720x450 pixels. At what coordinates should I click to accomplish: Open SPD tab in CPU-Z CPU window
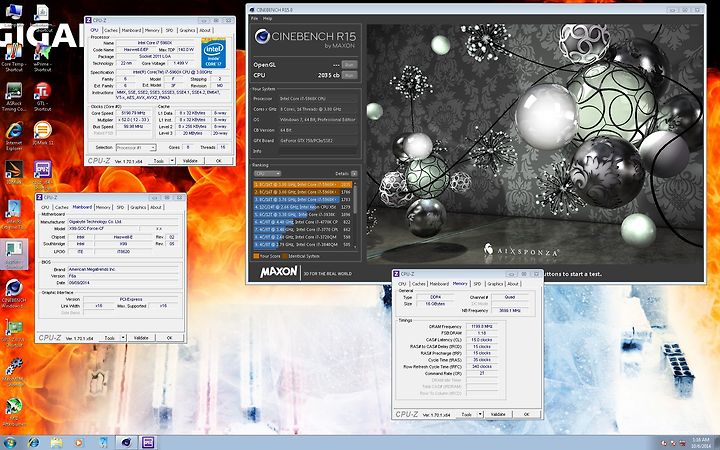(x=169, y=30)
